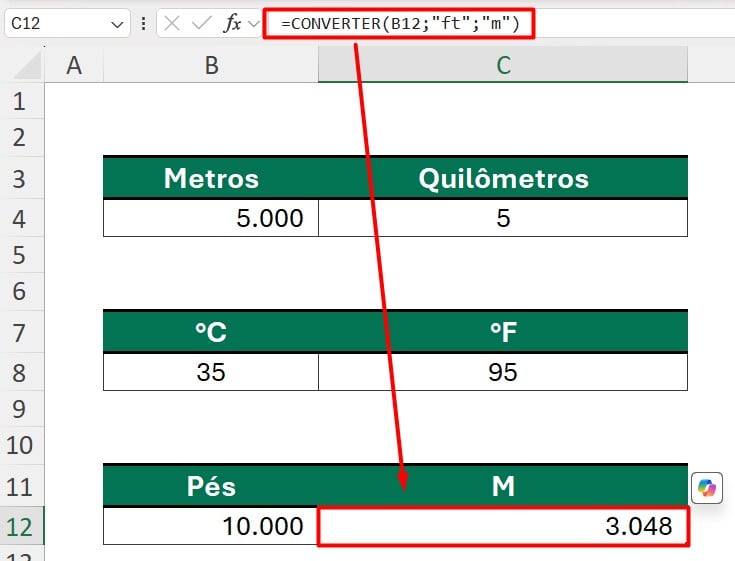Image resolution: width=735 pixels, height=561 pixels.
Task: Select the cell containing 95
Action: (503, 372)
